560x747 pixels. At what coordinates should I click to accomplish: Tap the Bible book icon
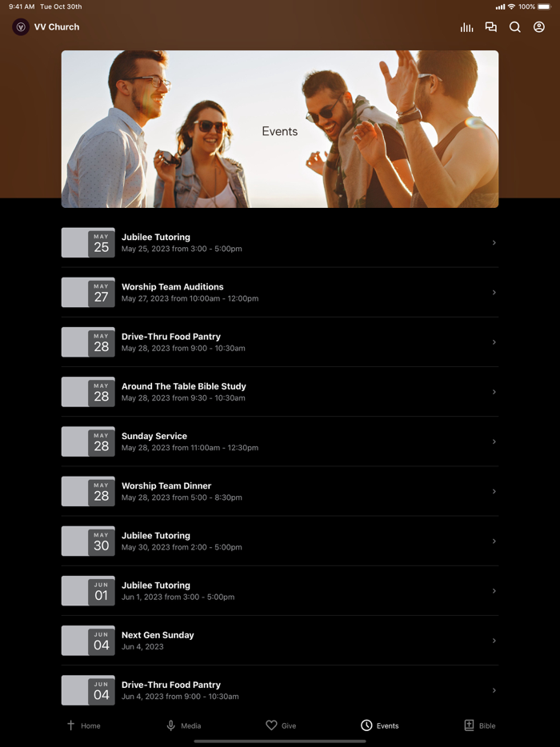tap(469, 725)
